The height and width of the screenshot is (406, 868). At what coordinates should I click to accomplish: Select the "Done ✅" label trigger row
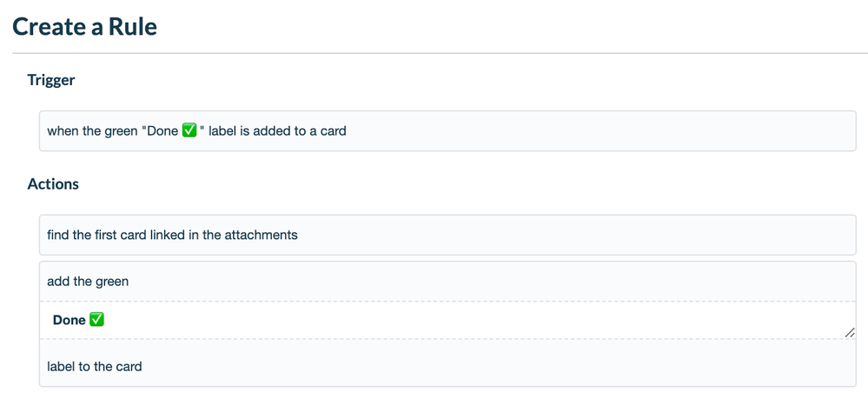[447, 131]
